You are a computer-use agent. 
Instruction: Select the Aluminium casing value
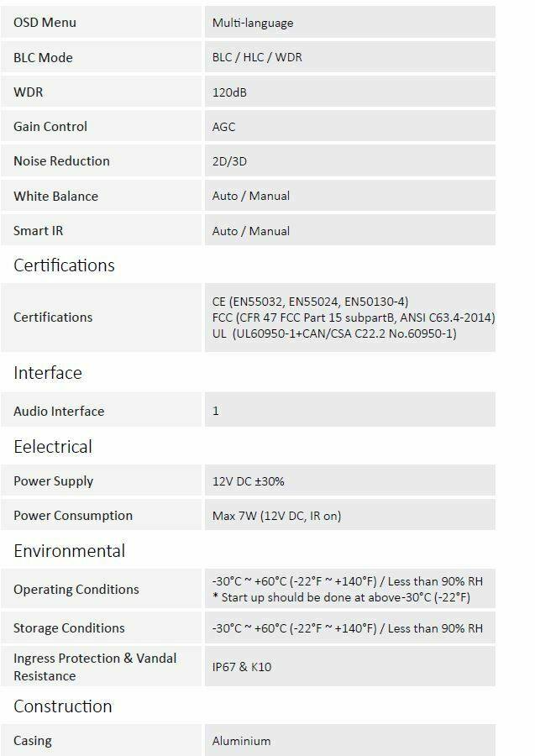click(x=242, y=741)
